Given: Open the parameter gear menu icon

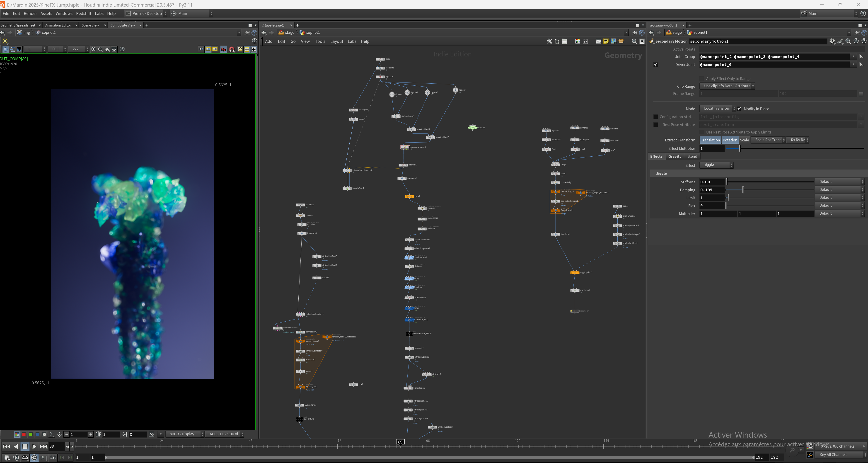Looking at the screenshot, I should 832,41.
